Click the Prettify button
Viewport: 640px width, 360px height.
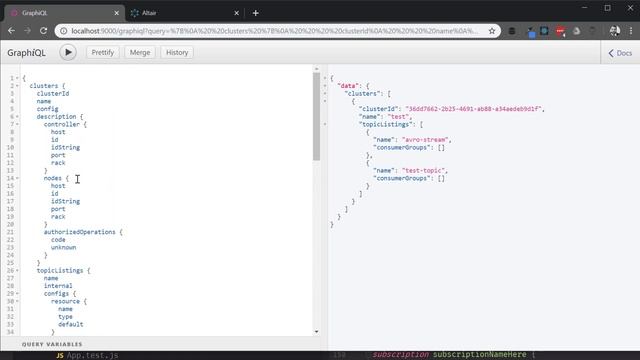tap(102, 52)
